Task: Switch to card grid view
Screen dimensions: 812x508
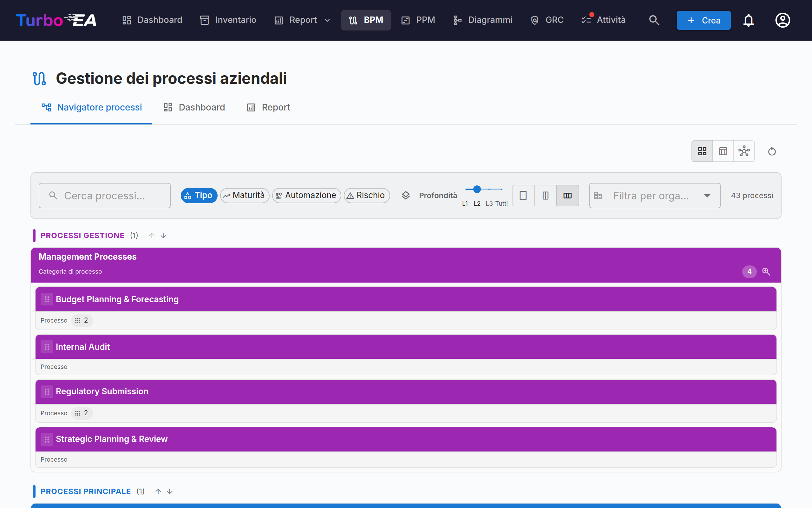Action: tap(702, 151)
